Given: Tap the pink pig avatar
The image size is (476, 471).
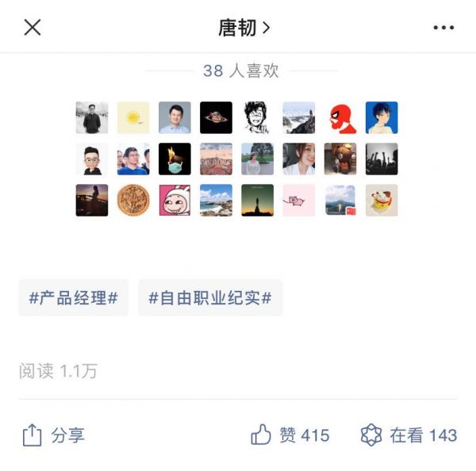Looking at the screenshot, I should [299, 201].
